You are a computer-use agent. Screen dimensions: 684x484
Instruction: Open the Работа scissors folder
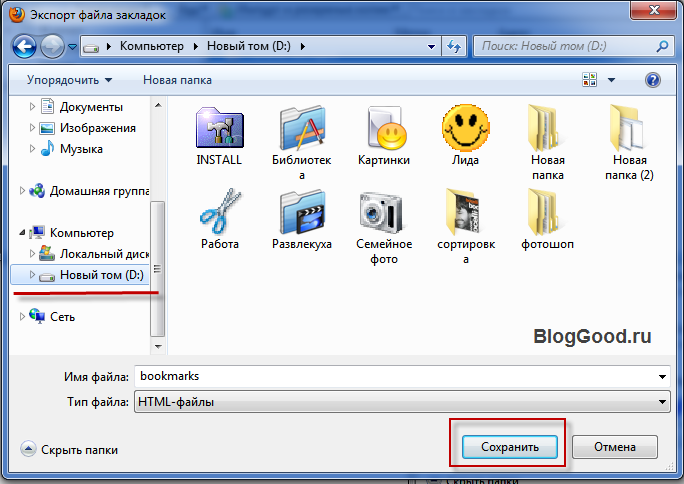[x=219, y=219]
